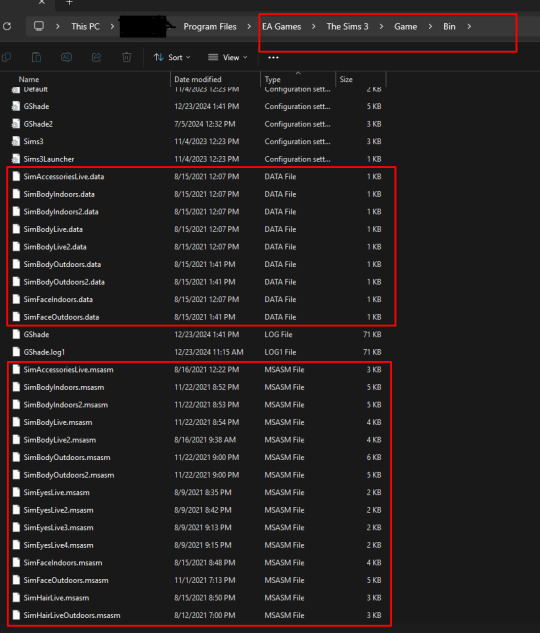Go to The Sims 3 breadcrumb

click(x=347, y=27)
